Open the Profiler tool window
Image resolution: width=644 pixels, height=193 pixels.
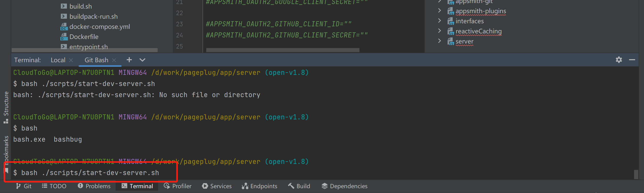pos(178,186)
